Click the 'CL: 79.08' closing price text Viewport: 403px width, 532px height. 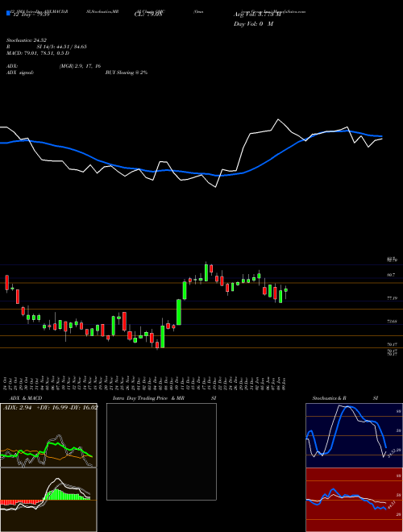pos(148,15)
